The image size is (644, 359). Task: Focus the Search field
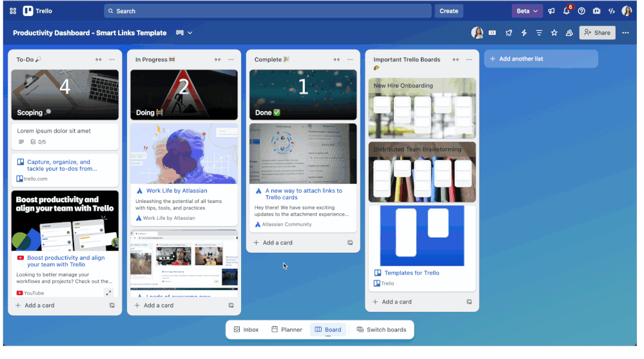[x=268, y=11]
